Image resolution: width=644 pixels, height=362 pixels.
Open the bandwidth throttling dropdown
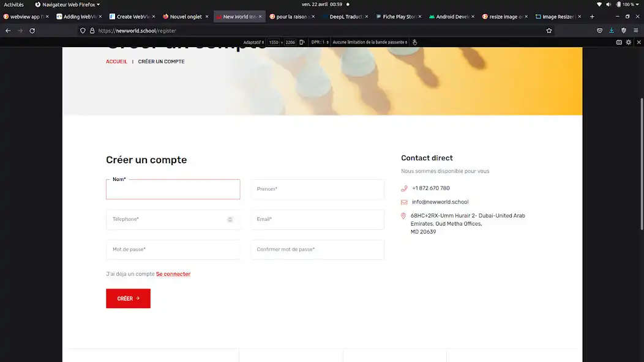[x=370, y=42]
